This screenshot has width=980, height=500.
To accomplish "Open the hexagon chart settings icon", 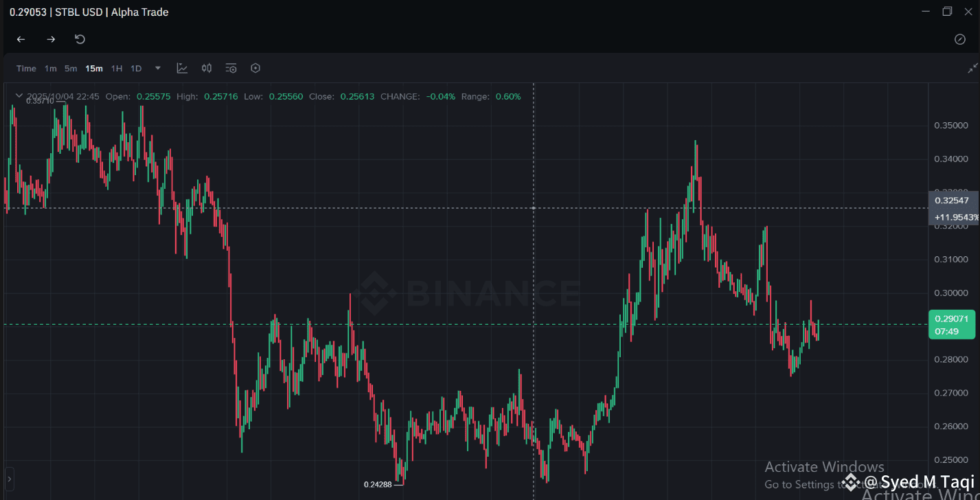I will (x=255, y=68).
